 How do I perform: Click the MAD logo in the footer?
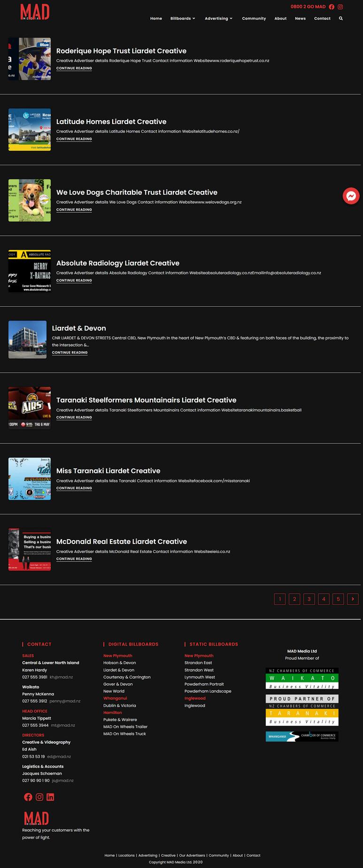37,819
